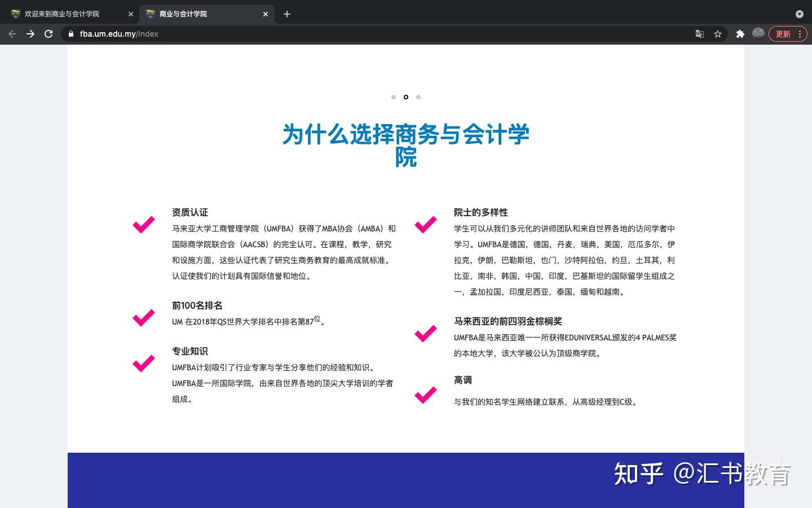Image resolution: width=812 pixels, height=508 pixels.
Task: Click the favicon of the first tab
Action: coord(16,14)
